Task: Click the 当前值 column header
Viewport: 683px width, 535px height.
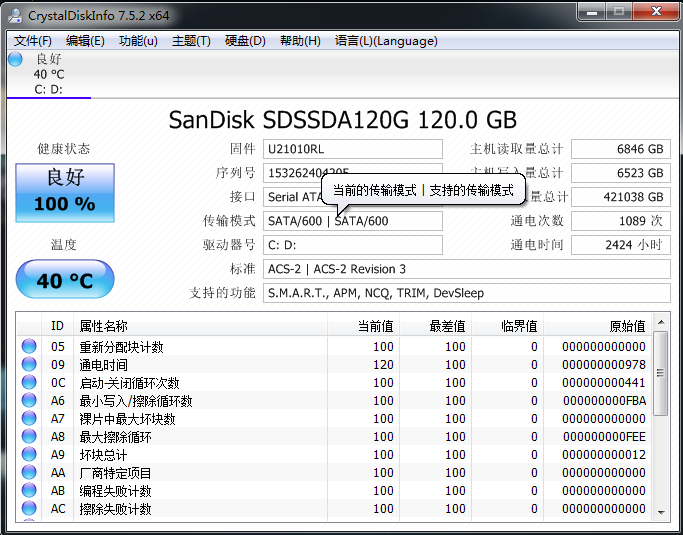Action: click(x=363, y=325)
